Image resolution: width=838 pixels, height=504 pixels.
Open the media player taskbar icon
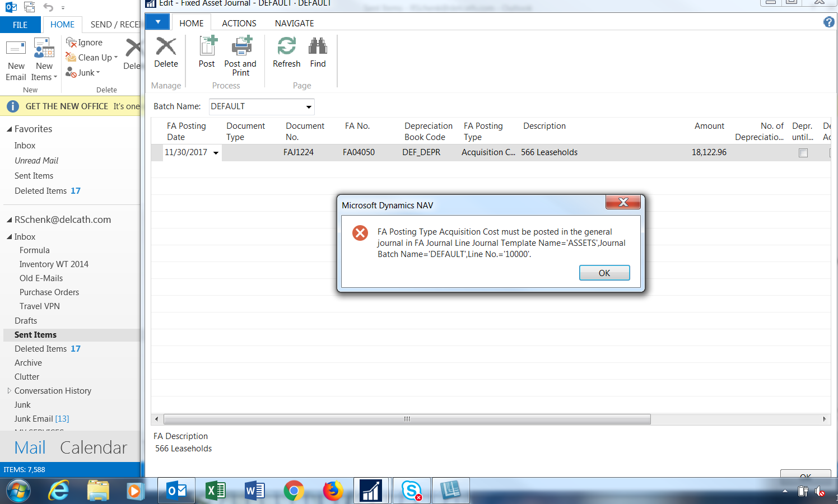pyautogui.click(x=134, y=491)
